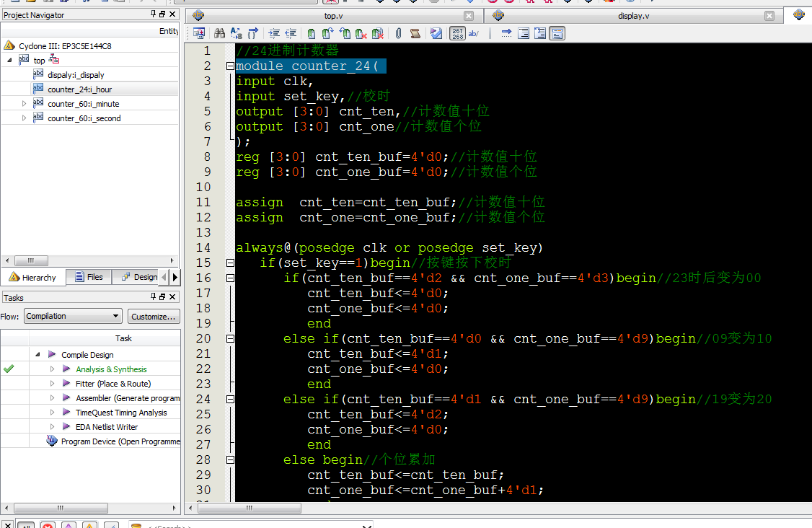Collapse the code fold at line 20

pos(231,338)
